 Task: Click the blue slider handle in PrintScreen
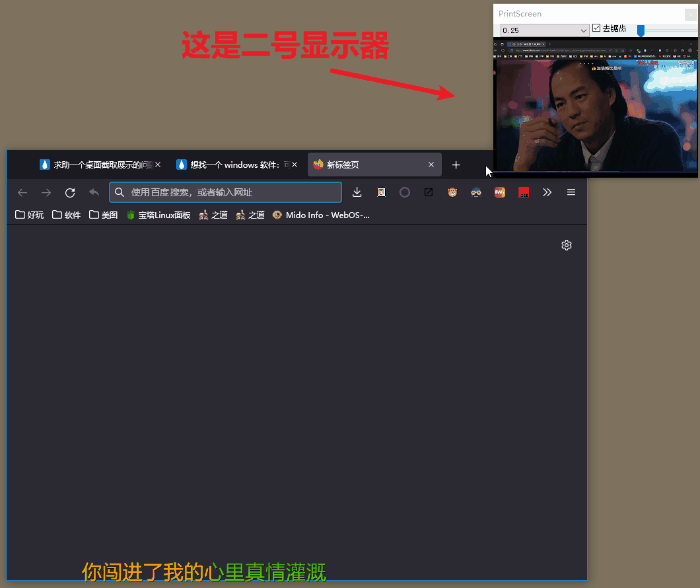pos(640,30)
